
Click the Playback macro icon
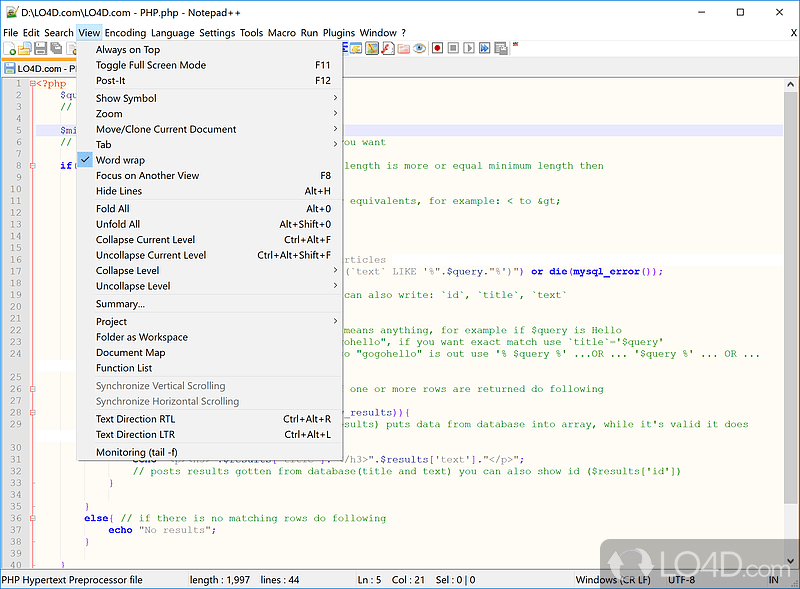coord(469,48)
